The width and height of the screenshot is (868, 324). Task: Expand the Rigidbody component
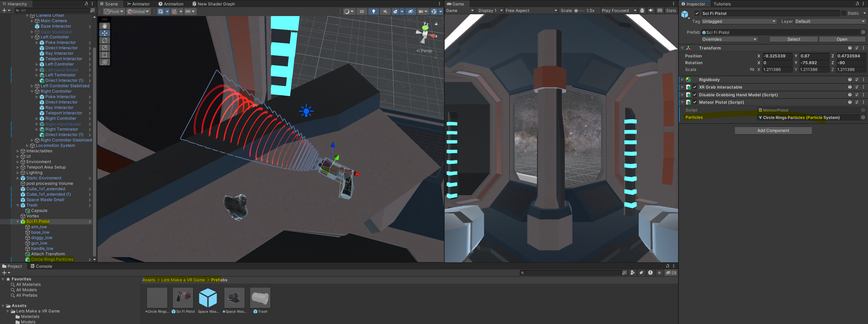point(682,80)
